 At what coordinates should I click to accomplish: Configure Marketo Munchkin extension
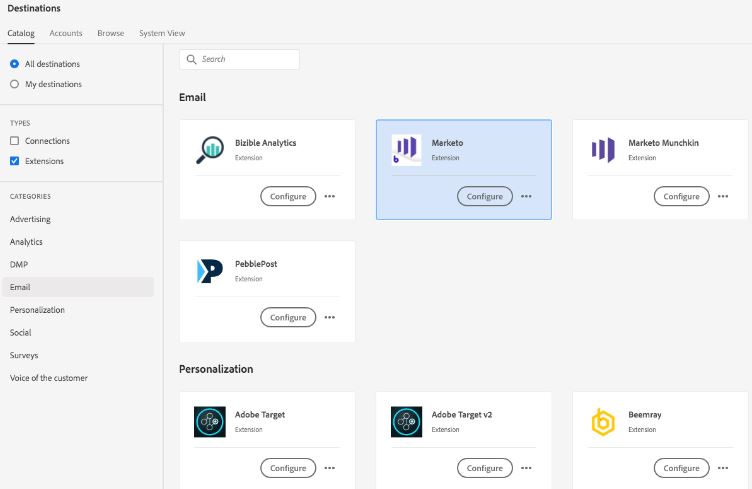682,196
